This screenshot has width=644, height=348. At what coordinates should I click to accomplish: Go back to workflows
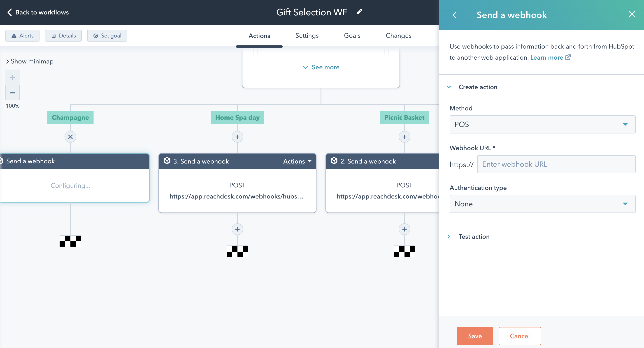pos(38,12)
